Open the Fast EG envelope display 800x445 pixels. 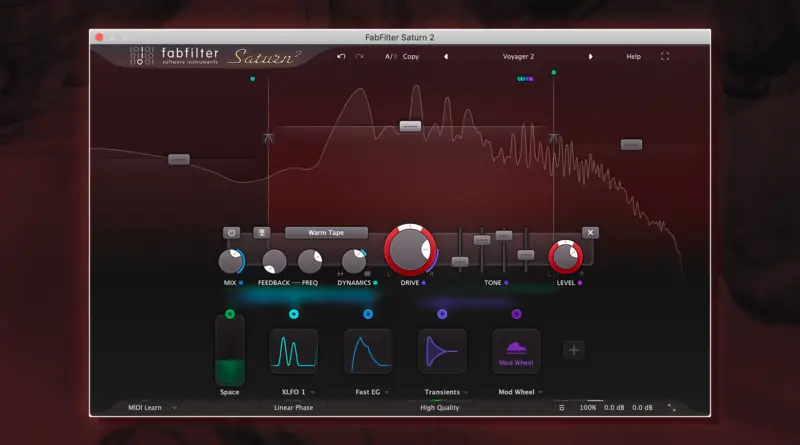tap(368, 351)
